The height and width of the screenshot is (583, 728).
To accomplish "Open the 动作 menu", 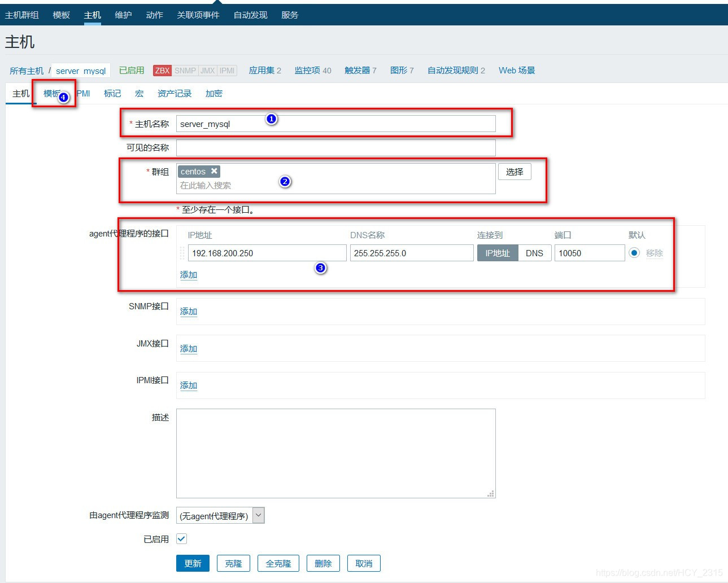I will (154, 15).
